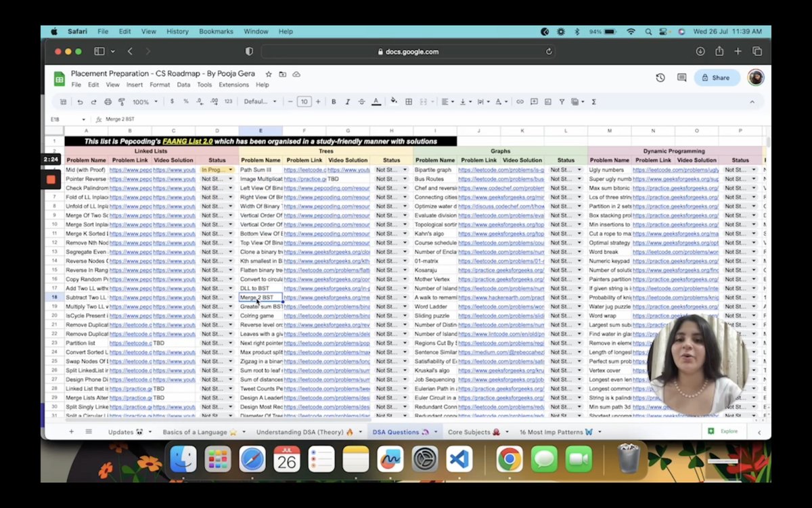Viewport: 812px width, 508px height.
Task: Move document using folder icon
Action: tap(282, 74)
